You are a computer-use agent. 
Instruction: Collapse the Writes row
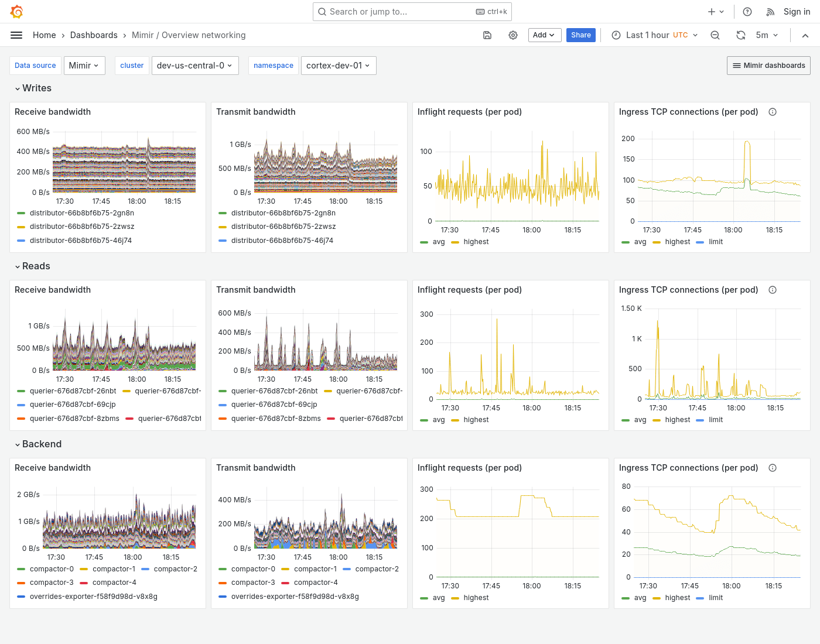coord(33,88)
